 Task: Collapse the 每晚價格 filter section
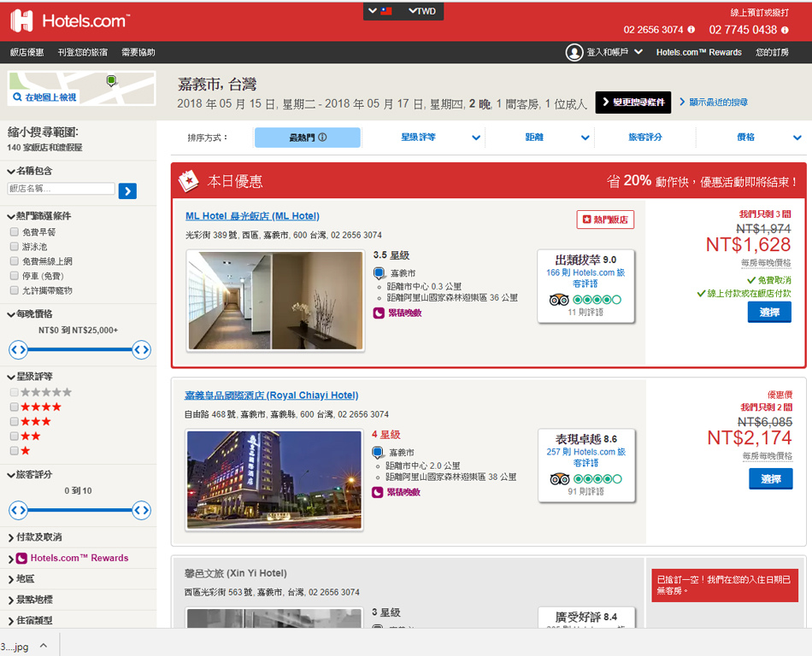[30, 314]
